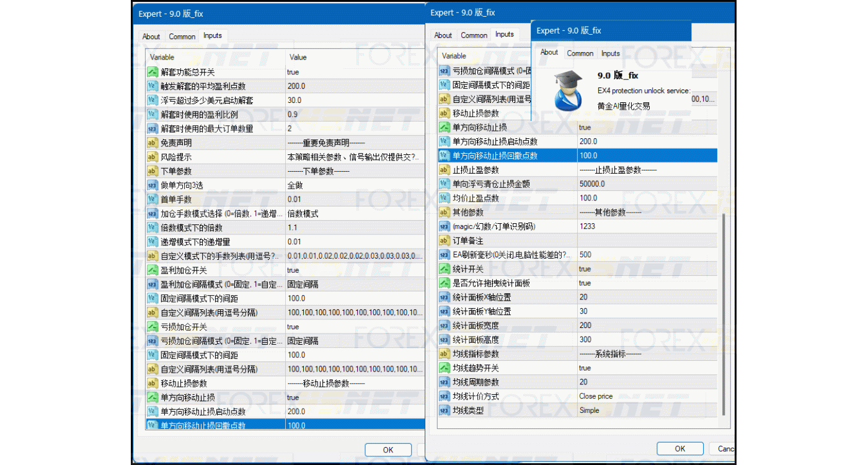868x465 pixels.
Task: Click the boolean icon beside 解套功能总开关
Action: point(153,72)
